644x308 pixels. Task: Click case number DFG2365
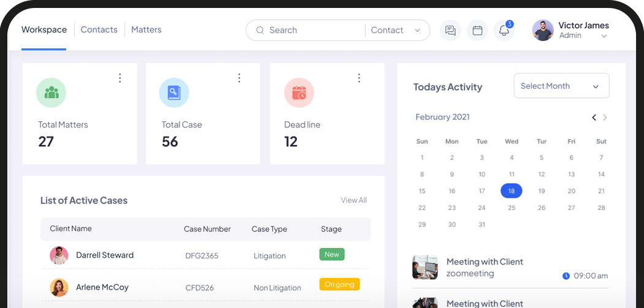[202, 256]
